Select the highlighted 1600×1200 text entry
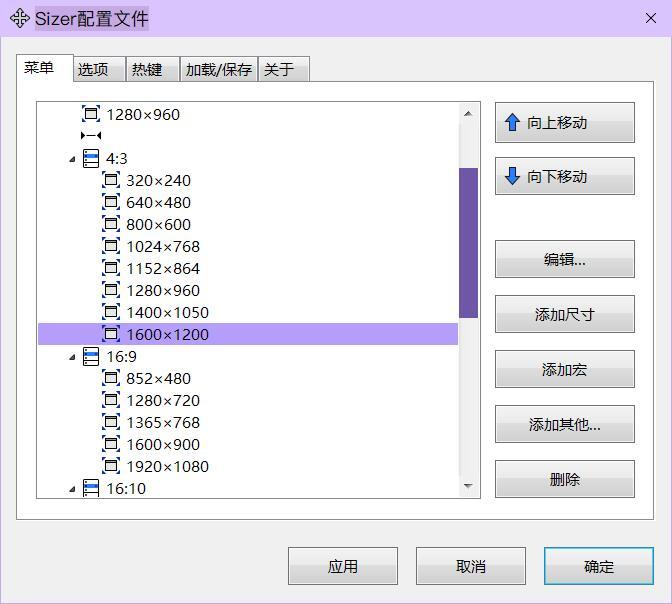Viewport: 672px width, 604px height. click(168, 335)
